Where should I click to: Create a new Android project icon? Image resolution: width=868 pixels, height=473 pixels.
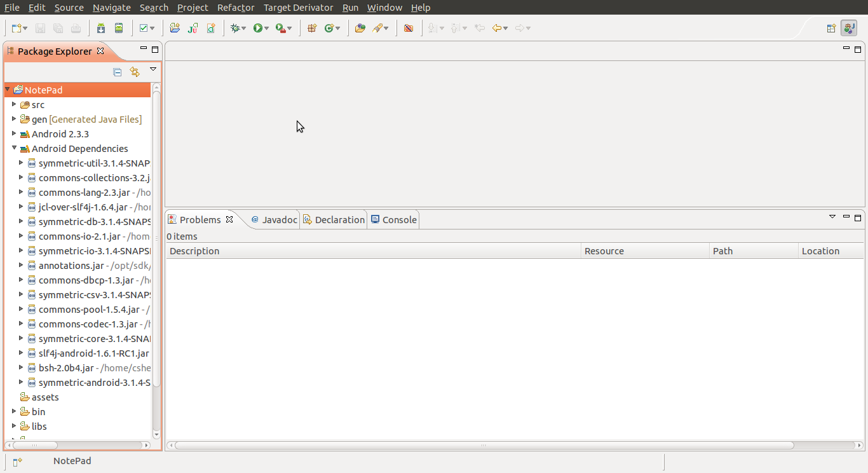pyautogui.click(x=175, y=28)
